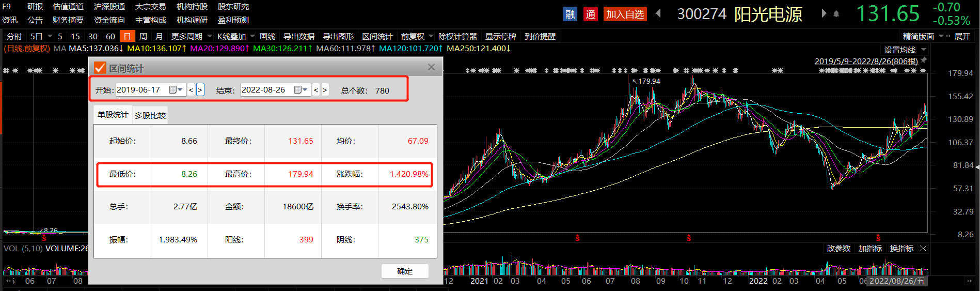Click the end date input field
The image size is (980, 291).
click(266, 90)
